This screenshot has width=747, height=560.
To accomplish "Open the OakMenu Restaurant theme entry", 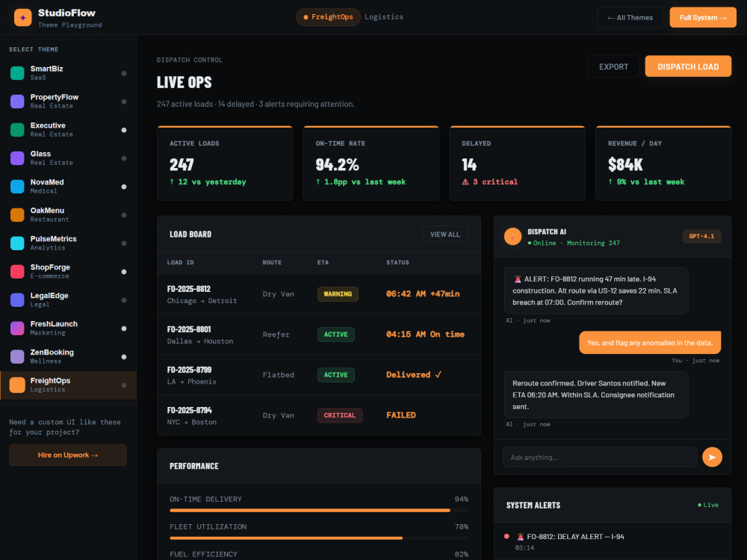I will 68,215.
